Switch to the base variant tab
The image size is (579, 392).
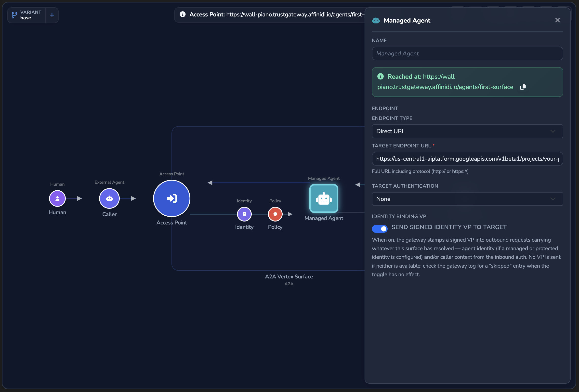pyautogui.click(x=27, y=15)
